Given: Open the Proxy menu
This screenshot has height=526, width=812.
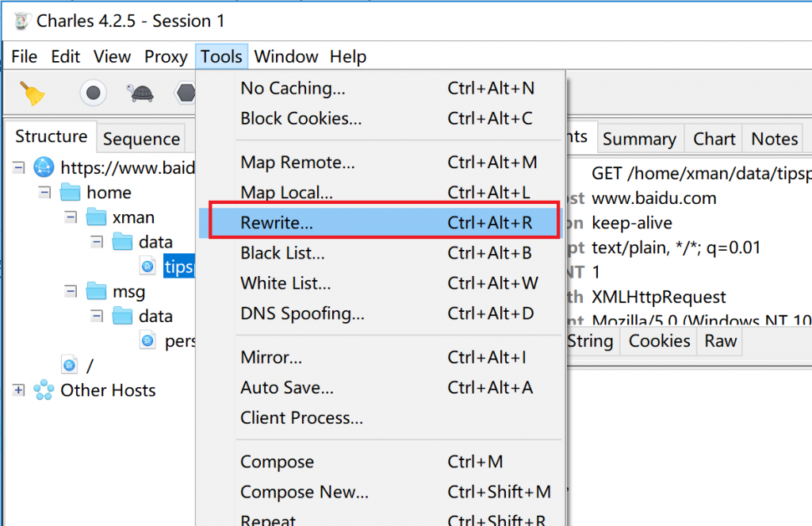Looking at the screenshot, I should tap(166, 56).
